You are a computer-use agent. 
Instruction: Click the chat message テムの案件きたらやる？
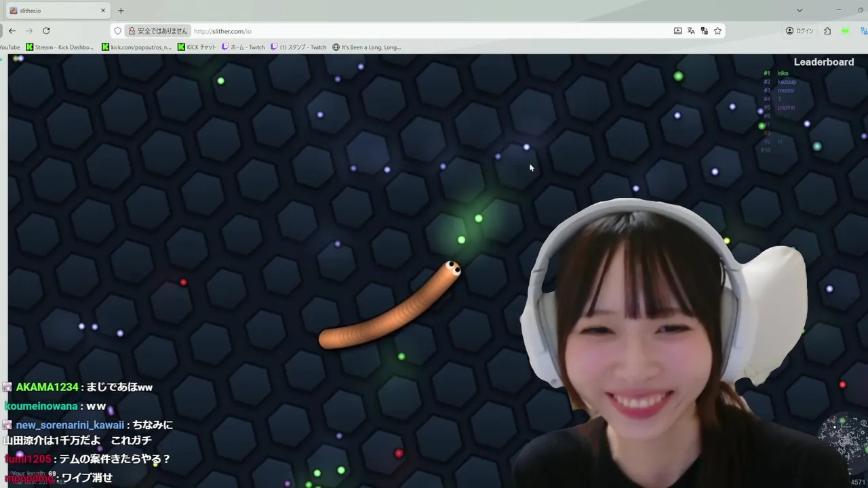click(115, 459)
